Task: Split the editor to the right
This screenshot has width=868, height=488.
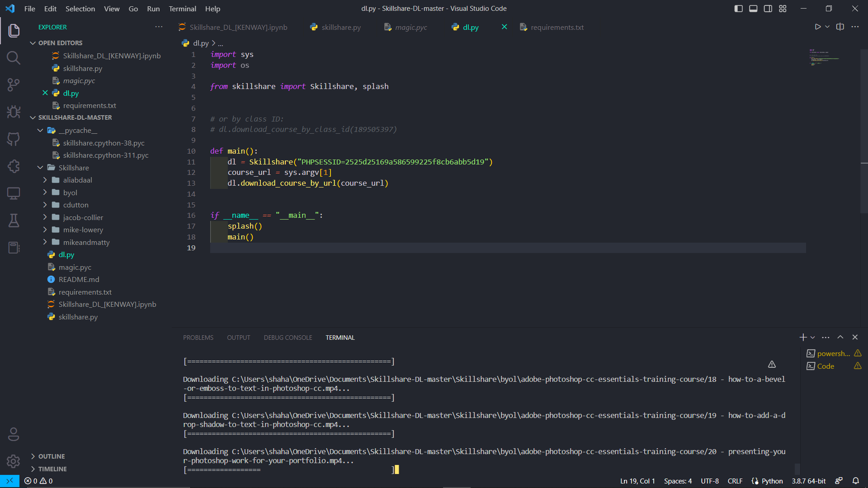Action: tap(840, 27)
